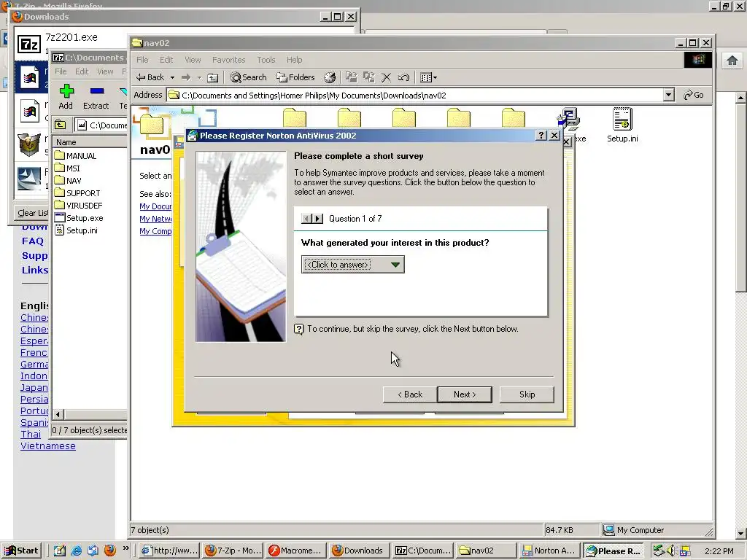Close the Please Register Norton AntiVirus dialog

[554, 135]
